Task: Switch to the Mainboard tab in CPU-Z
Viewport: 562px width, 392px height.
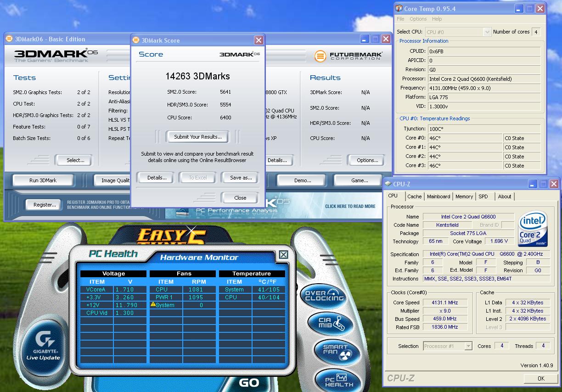Action: (x=438, y=196)
